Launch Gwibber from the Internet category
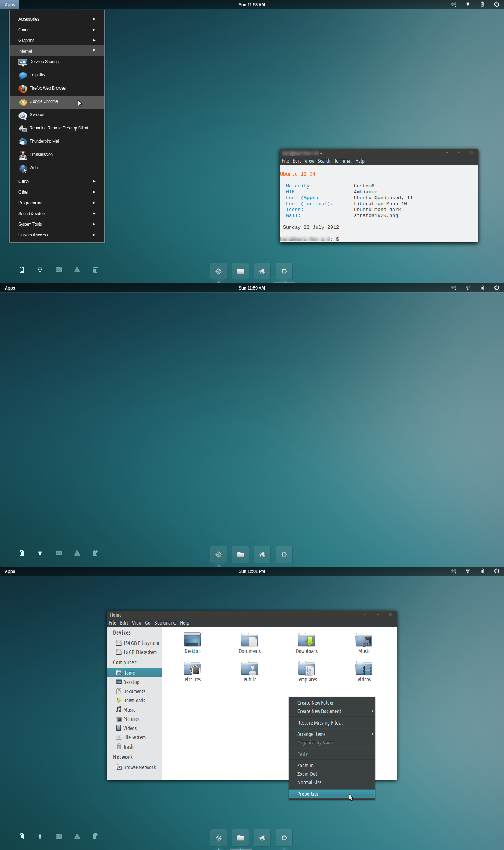Screen dimensions: 504x850 click(37, 115)
